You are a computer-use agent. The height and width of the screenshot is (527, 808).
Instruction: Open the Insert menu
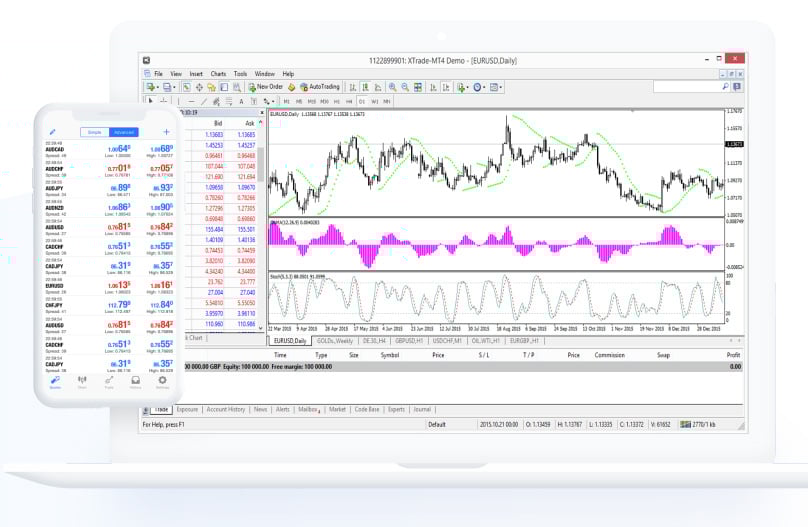[196, 74]
